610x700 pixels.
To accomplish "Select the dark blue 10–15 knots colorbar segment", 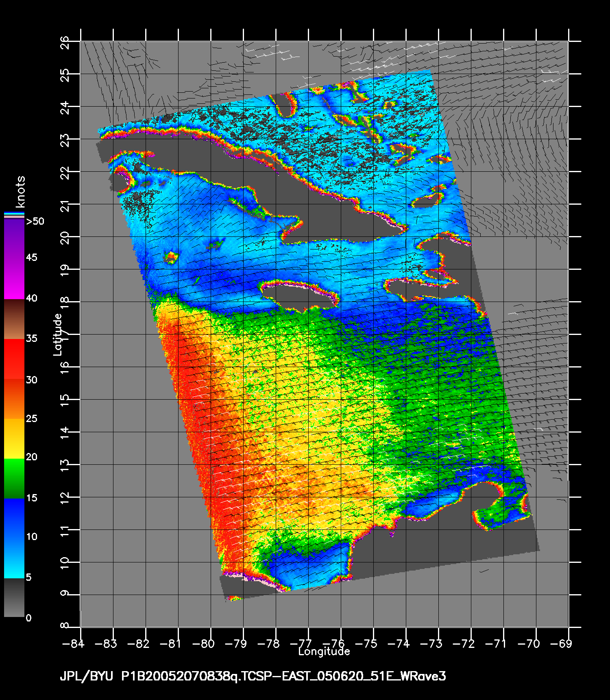I will tap(14, 518).
